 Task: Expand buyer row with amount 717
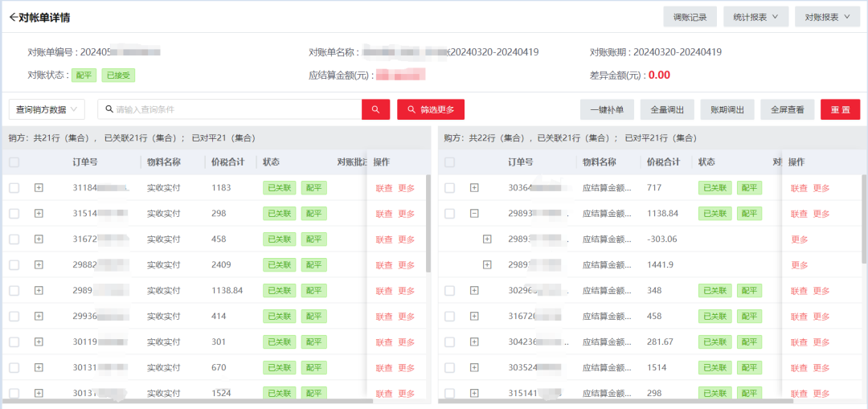(x=474, y=188)
